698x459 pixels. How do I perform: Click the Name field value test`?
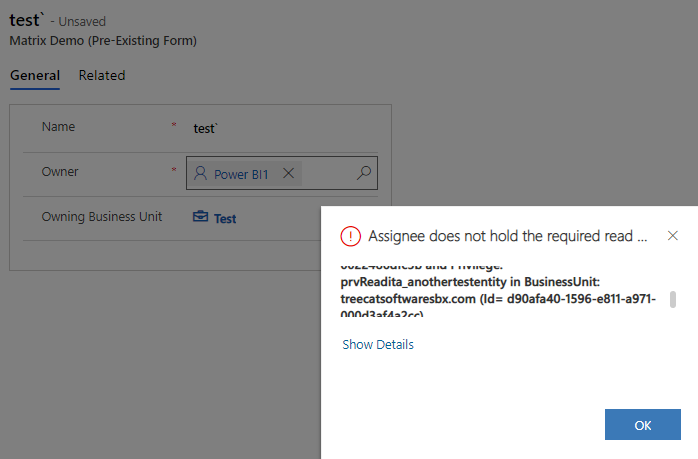205,129
